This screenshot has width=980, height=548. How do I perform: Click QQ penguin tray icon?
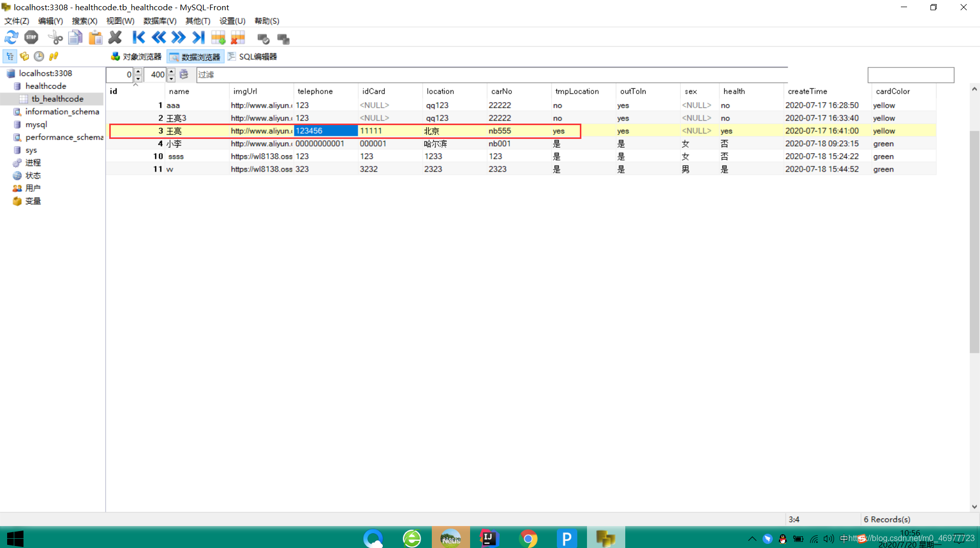coord(782,539)
